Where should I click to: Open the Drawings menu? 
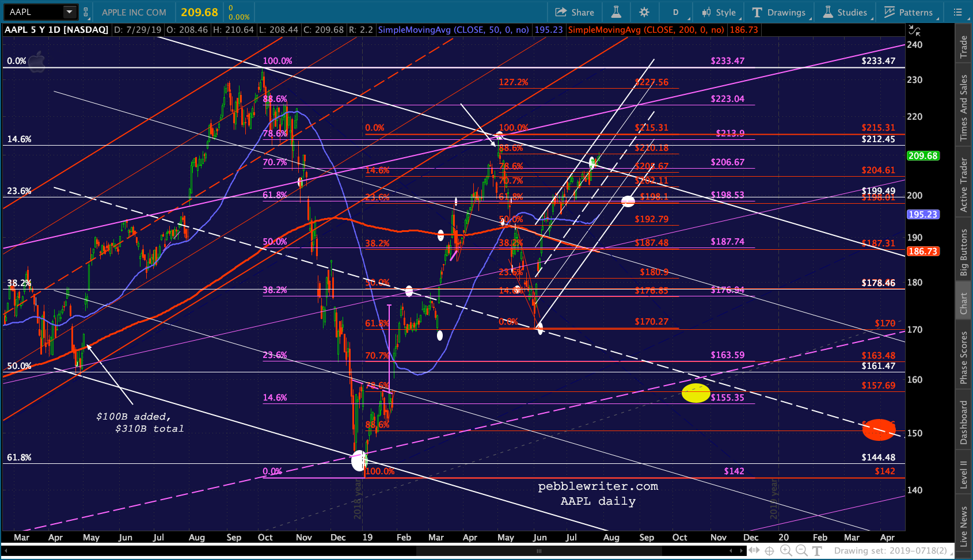(x=779, y=12)
